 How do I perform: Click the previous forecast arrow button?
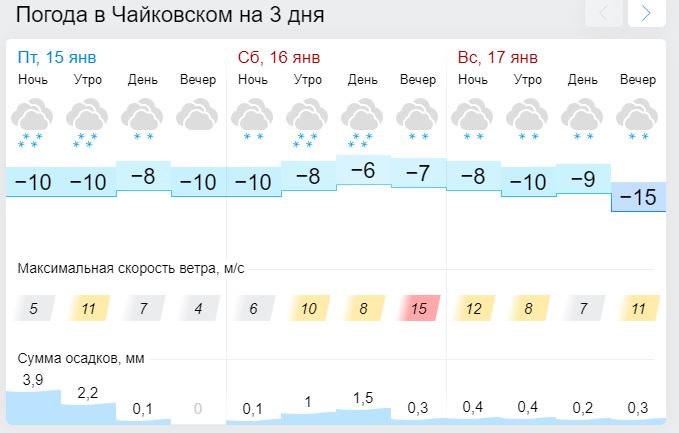[604, 13]
